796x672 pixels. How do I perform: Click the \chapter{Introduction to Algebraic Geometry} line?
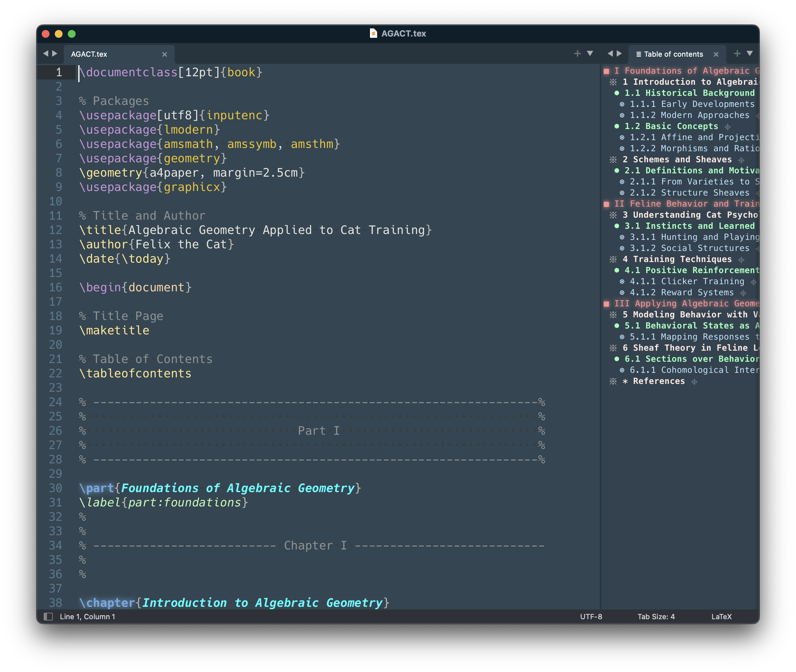(234, 603)
